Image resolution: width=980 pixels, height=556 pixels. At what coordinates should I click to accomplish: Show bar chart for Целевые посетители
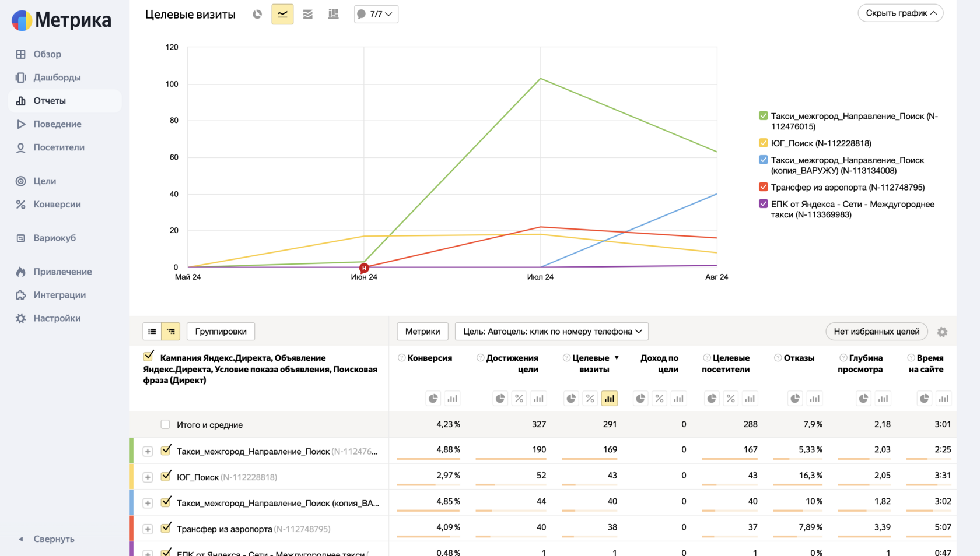(x=750, y=399)
